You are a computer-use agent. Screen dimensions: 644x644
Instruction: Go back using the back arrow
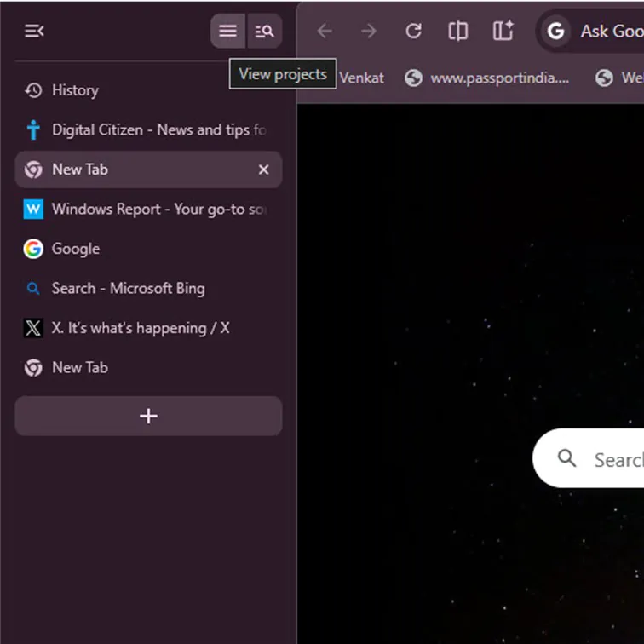(x=325, y=32)
